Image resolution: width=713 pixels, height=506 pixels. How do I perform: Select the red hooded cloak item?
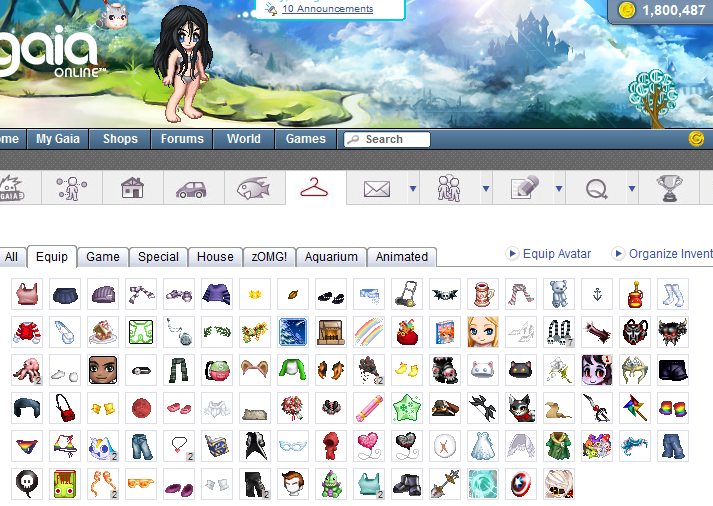pyautogui.click(x=331, y=446)
